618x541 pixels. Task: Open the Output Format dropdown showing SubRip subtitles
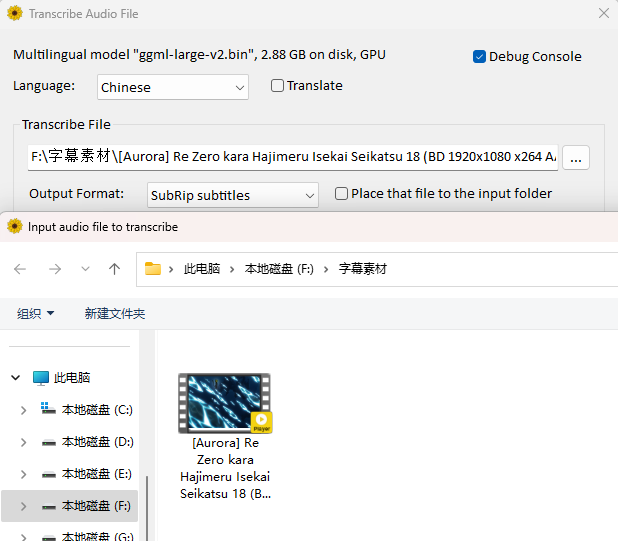tap(233, 195)
